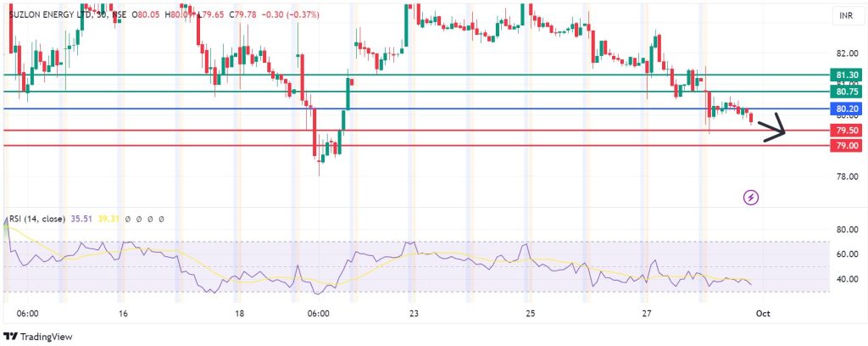The height and width of the screenshot is (346, 868).
Task: Select the red 79.00 price label
Action: pyautogui.click(x=848, y=146)
